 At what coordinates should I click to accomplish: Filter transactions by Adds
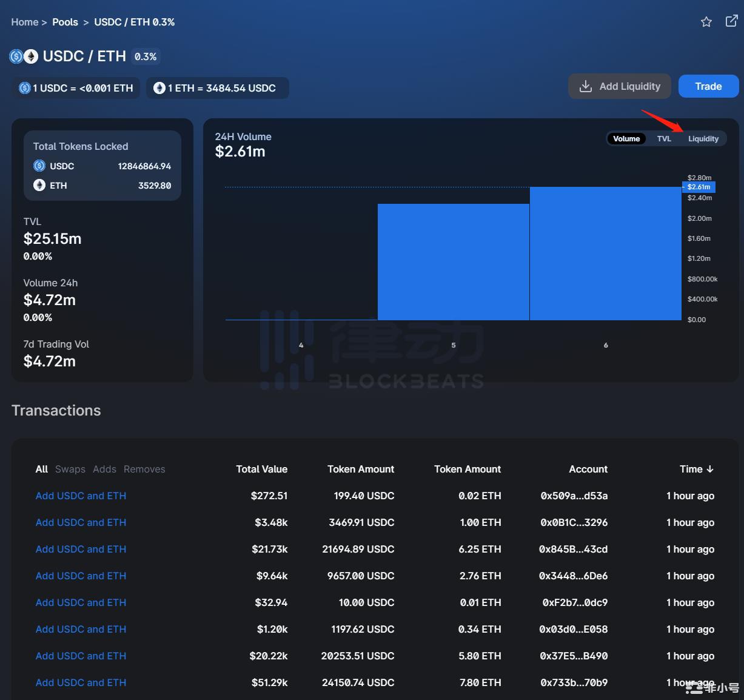[x=104, y=469]
